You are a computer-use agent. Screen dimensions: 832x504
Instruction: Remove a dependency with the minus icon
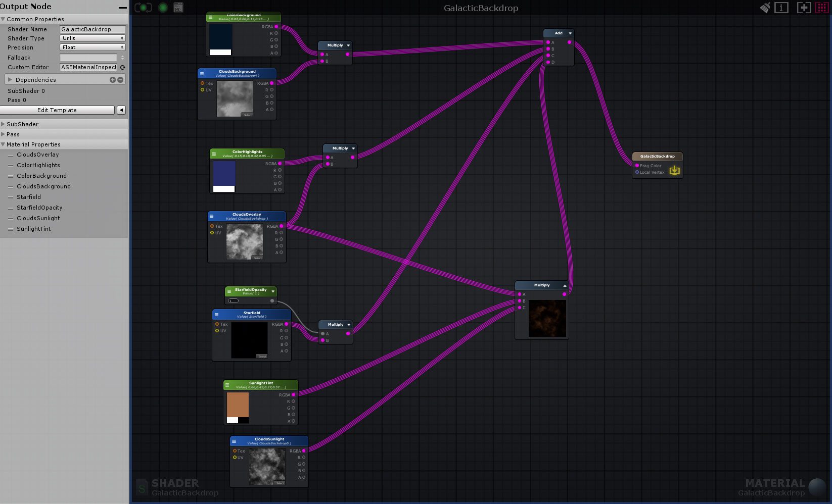(120, 80)
